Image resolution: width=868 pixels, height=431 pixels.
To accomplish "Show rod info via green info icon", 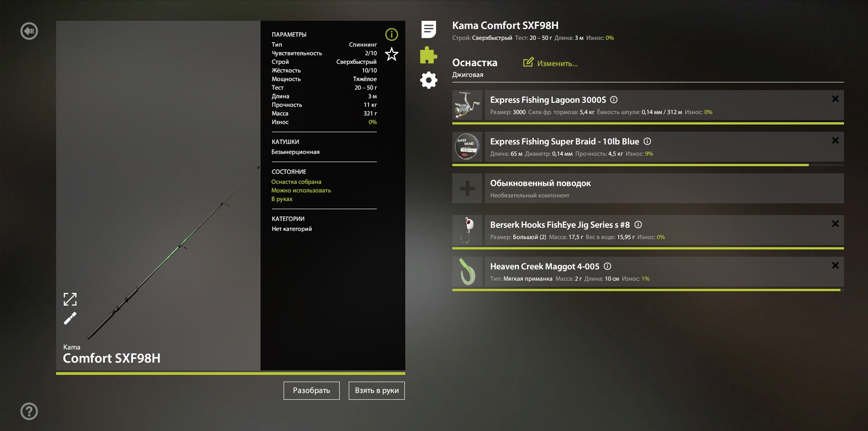I will pyautogui.click(x=392, y=34).
